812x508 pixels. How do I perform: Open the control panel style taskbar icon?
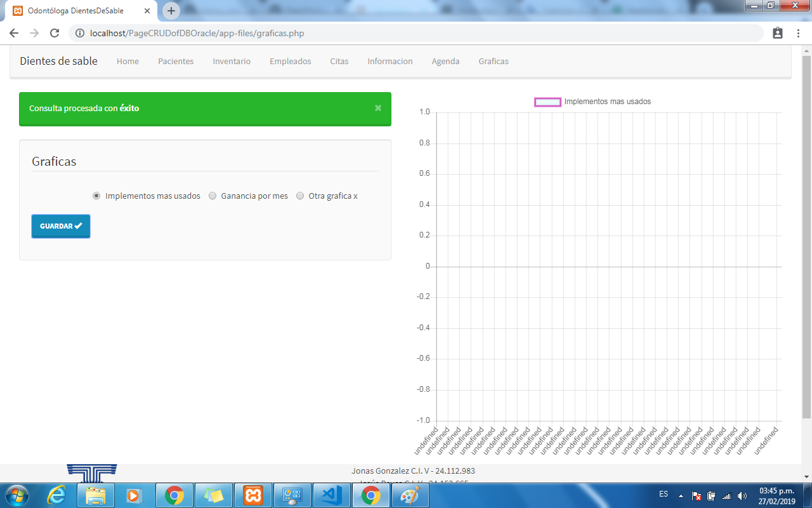point(292,495)
